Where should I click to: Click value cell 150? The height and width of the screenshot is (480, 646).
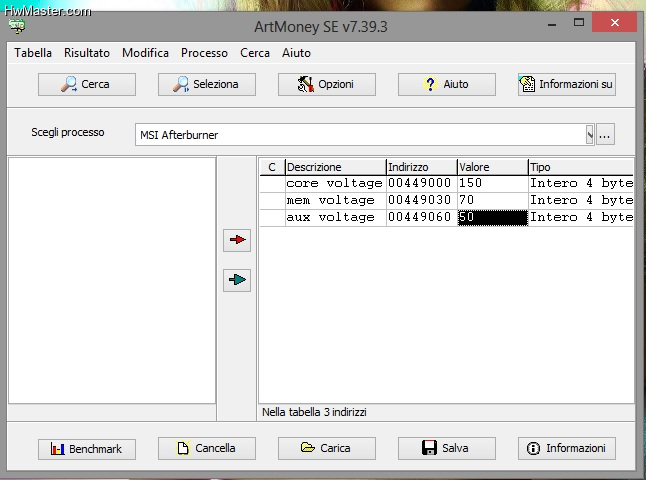point(493,183)
